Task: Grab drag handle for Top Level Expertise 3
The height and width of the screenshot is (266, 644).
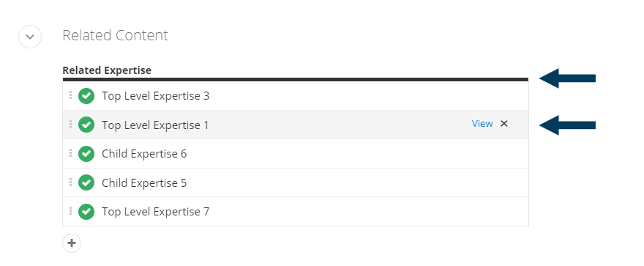Action: point(71,95)
